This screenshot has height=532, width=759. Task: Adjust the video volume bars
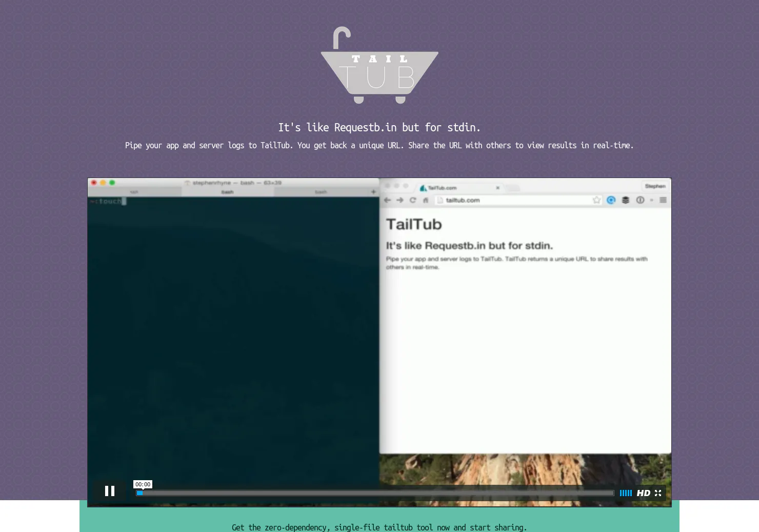626,493
